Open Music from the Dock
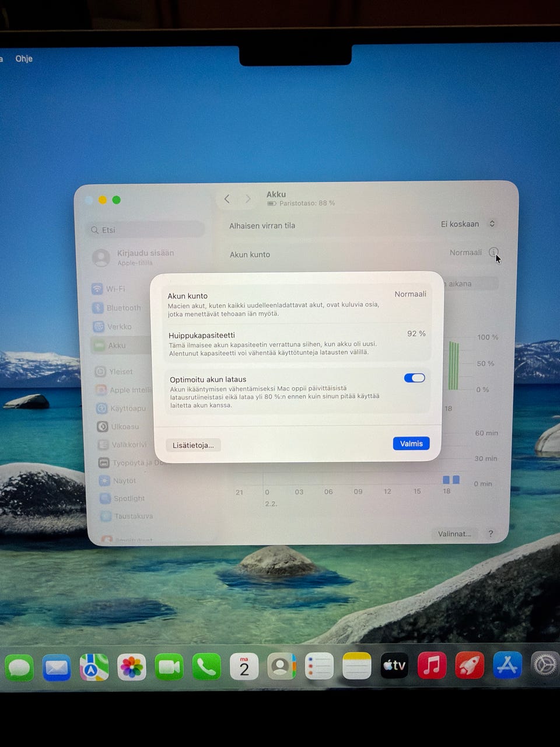Image resolution: width=560 pixels, height=747 pixels. point(432,665)
